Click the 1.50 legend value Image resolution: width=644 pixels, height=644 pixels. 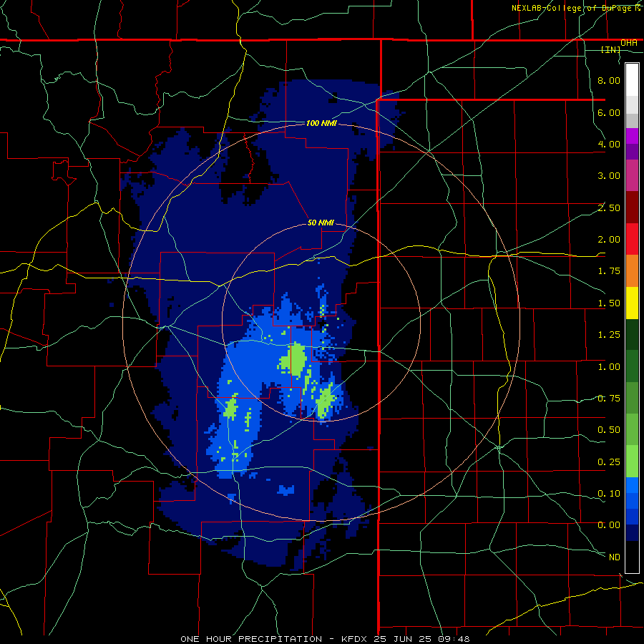[x=609, y=303]
